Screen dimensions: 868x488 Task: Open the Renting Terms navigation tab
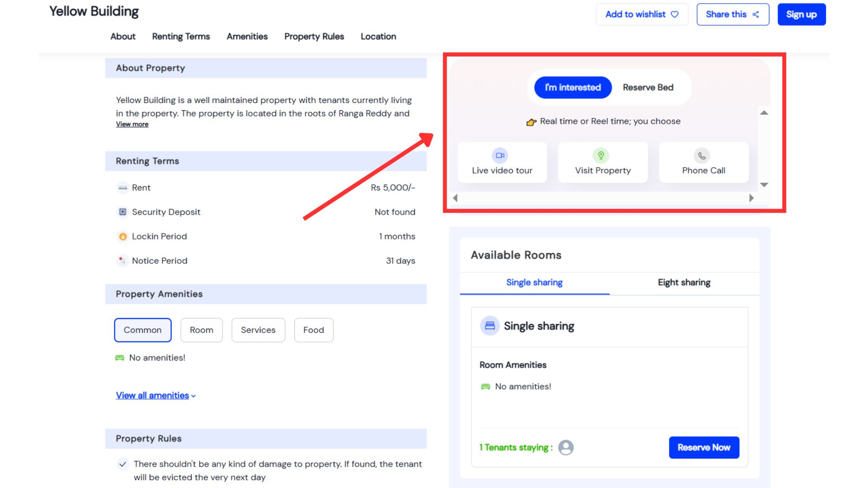(181, 37)
